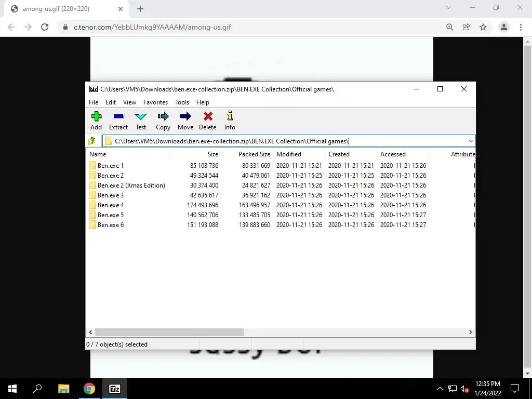532x399 pixels.
Task: Open File Explorer from taskbar
Action: [63, 389]
